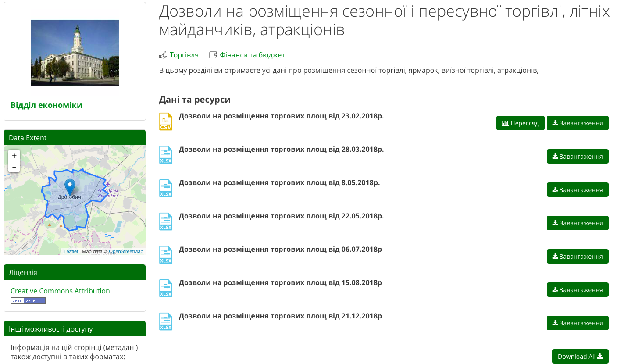The width and height of the screenshot is (624, 364).
Task: Click the CSV file icon for 23.02.2018 resource
Action: 166,121
